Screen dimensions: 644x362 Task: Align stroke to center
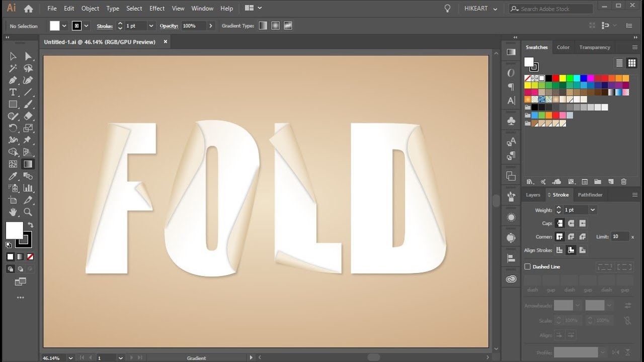click(559, 250)
